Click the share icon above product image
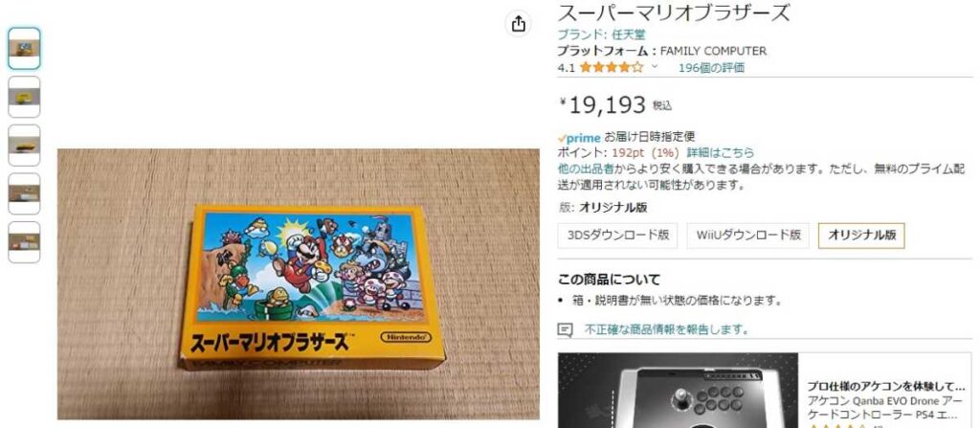The height and width of the screenshot is (428, 980). (x=518, y=24)
